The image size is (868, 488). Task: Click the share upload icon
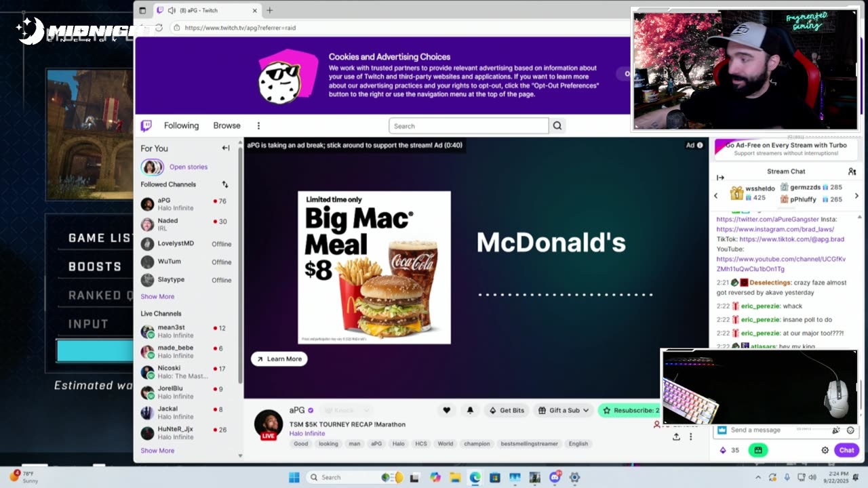coord(676,436)
